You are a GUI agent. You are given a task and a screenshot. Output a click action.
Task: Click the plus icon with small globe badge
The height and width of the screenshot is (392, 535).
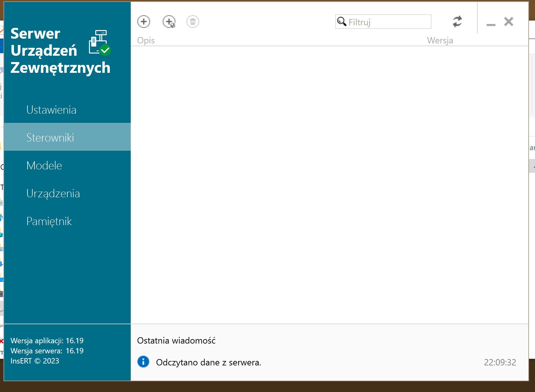click(169, 22)
